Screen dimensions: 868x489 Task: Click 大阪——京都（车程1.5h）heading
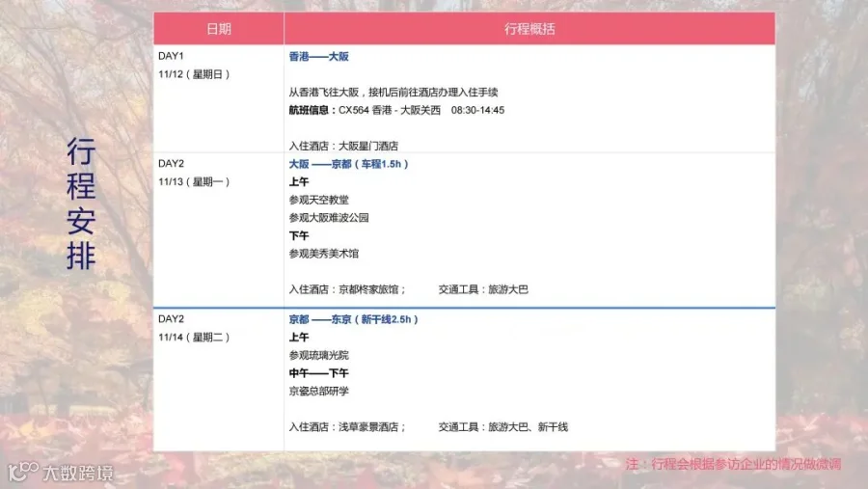pyautogui.click(x=349, y=164)
